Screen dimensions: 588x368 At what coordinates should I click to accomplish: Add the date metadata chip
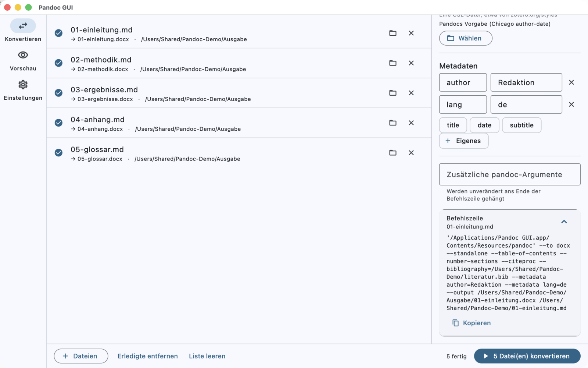pyautogui.click(x=484, y=125)
